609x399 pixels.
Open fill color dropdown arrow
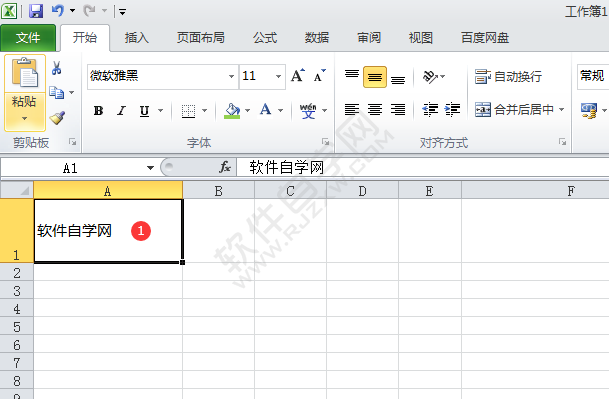(x=247, y=111)
